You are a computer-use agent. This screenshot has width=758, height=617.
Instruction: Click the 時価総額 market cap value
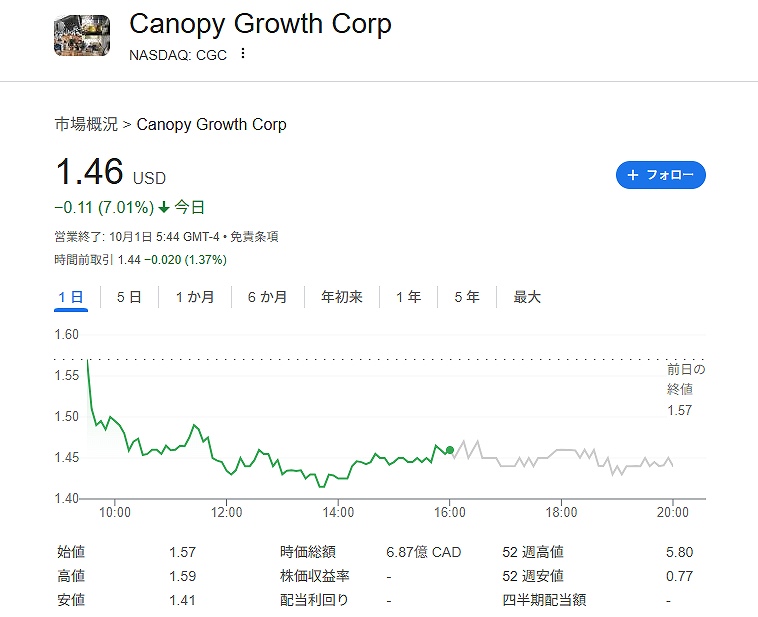(423, 552)
